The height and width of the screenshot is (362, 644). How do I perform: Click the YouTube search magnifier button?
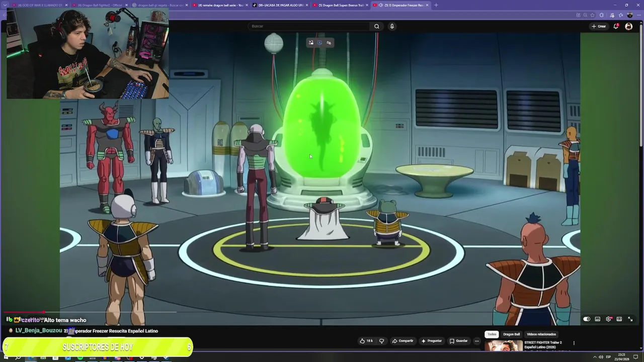coord(376,26)
